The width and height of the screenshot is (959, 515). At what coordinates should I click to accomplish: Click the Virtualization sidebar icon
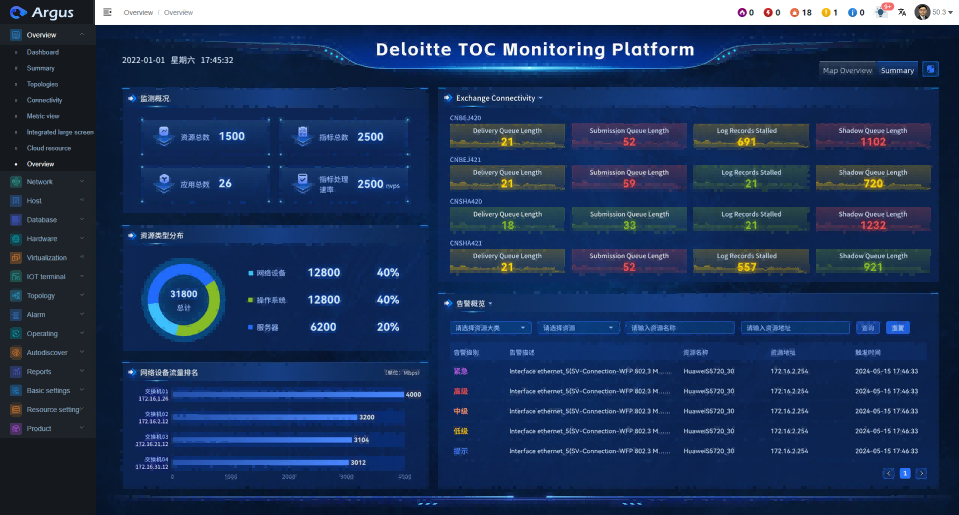[x=16, y=258]
